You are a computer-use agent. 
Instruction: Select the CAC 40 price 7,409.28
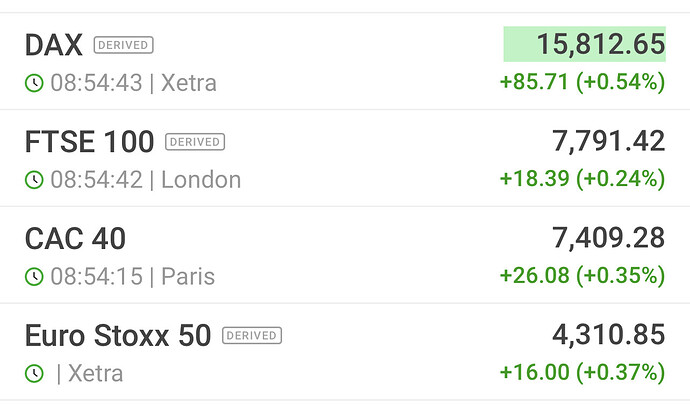(608, 239)
